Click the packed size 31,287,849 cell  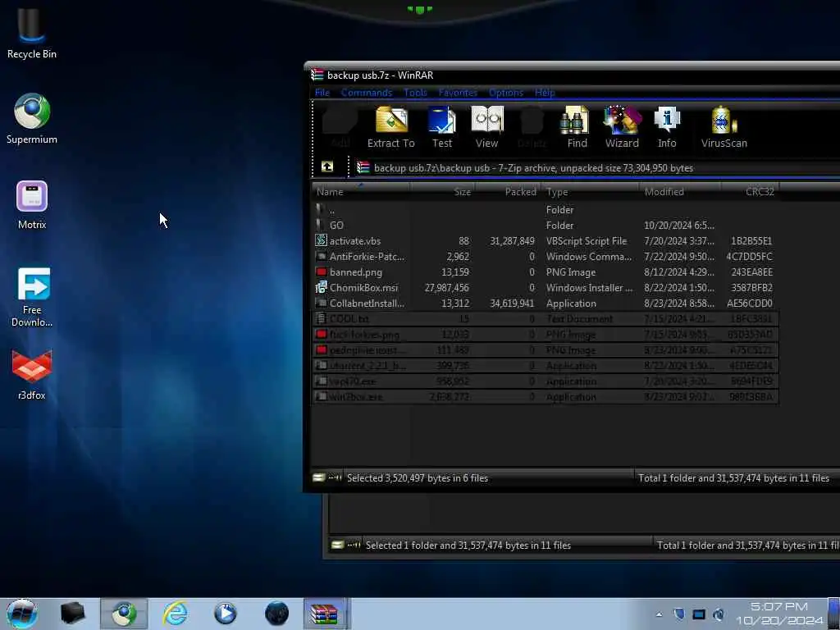click(x=512, y=240)
